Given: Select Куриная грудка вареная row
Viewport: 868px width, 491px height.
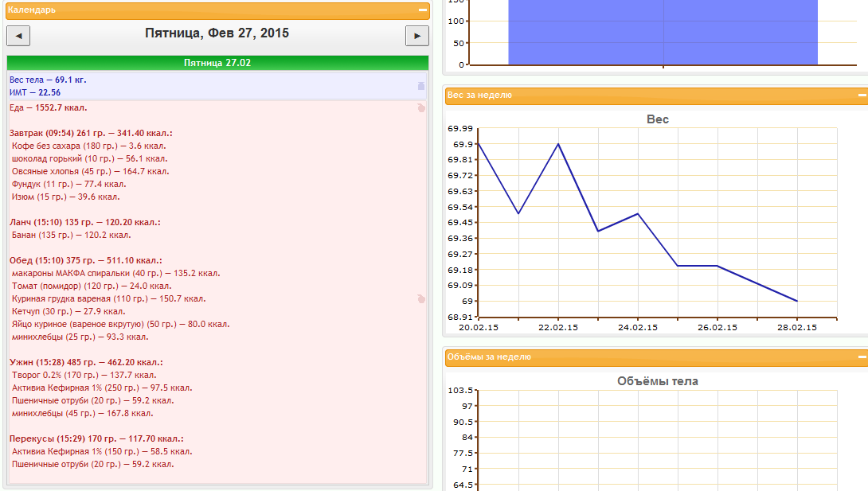Looking at the screenshot, I should coord(108,298).
